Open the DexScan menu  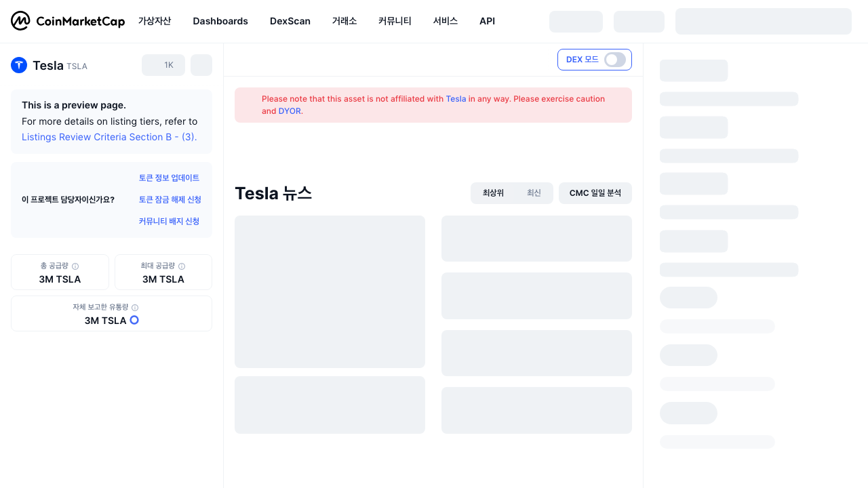click(x=290, y=21)
